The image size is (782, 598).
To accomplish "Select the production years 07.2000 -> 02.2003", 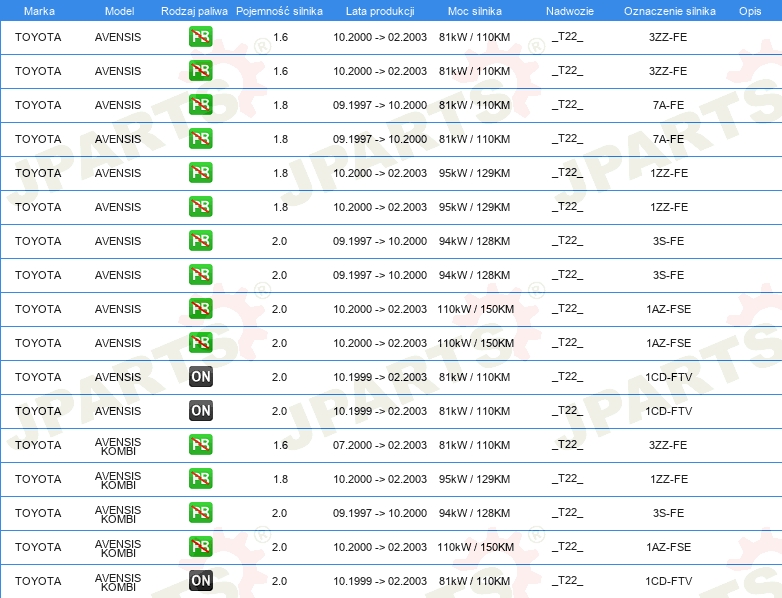I will (380, 445).
